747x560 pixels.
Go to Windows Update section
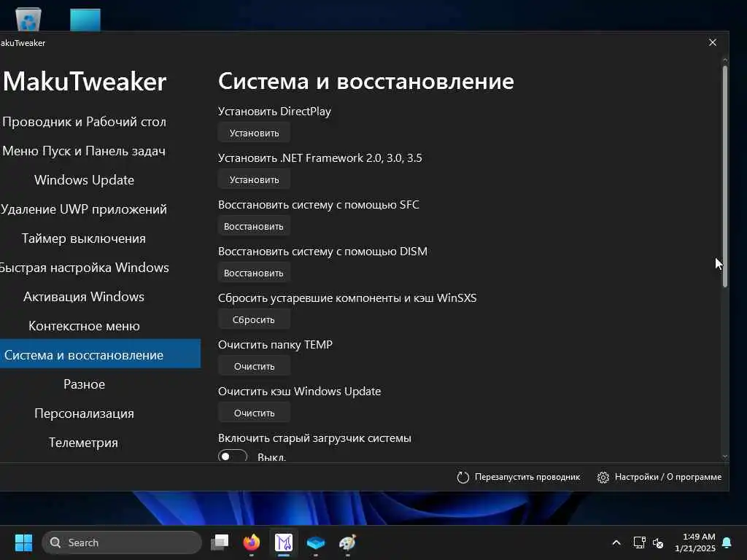tap(85, 180)
